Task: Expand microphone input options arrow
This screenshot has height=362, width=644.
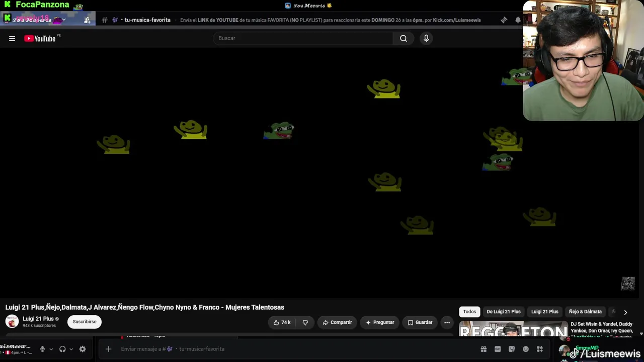Action: 51,349
